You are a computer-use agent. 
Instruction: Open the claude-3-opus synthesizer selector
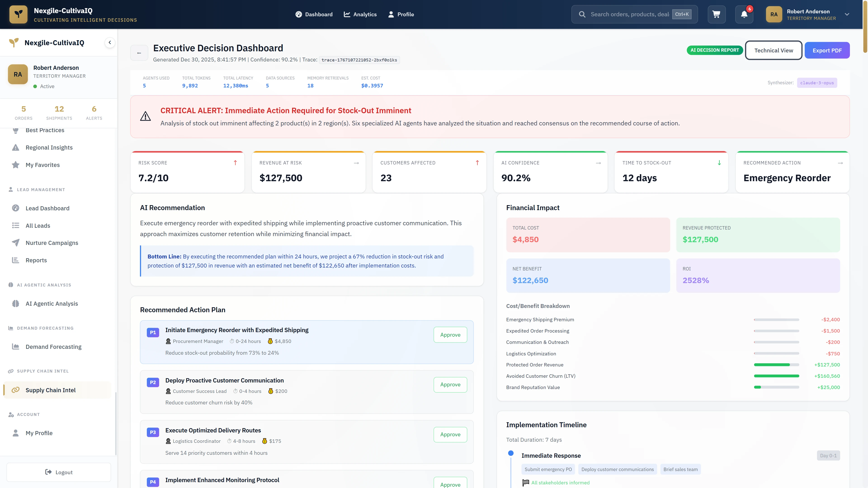(817, 82)
